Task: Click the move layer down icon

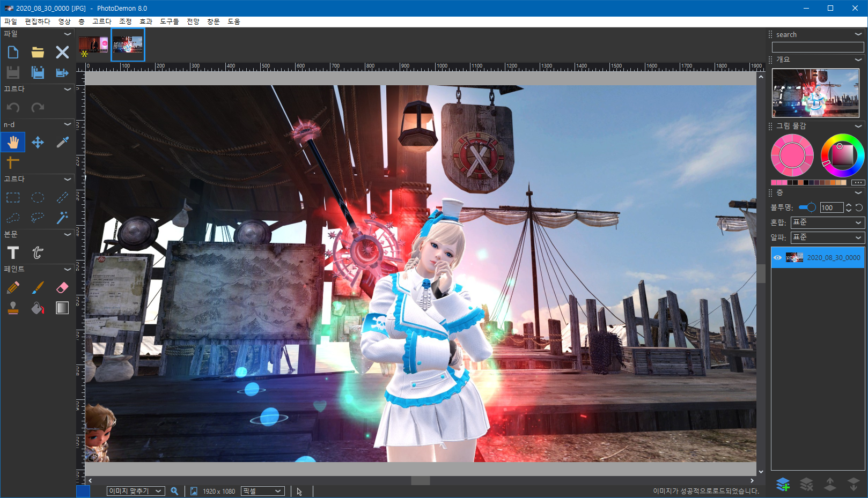Action: tap(854, 484)
